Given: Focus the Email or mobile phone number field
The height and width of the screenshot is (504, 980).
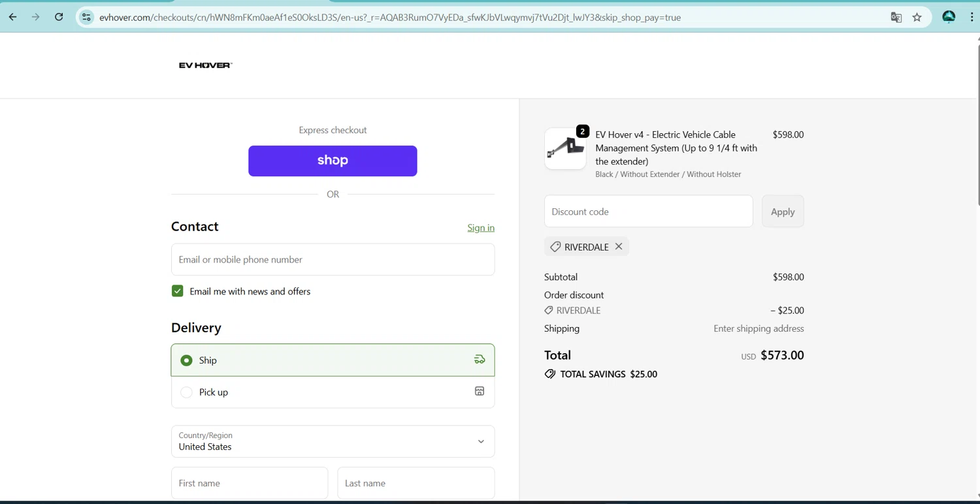Looking at the screenshot, I should click(x=333, y=259).
